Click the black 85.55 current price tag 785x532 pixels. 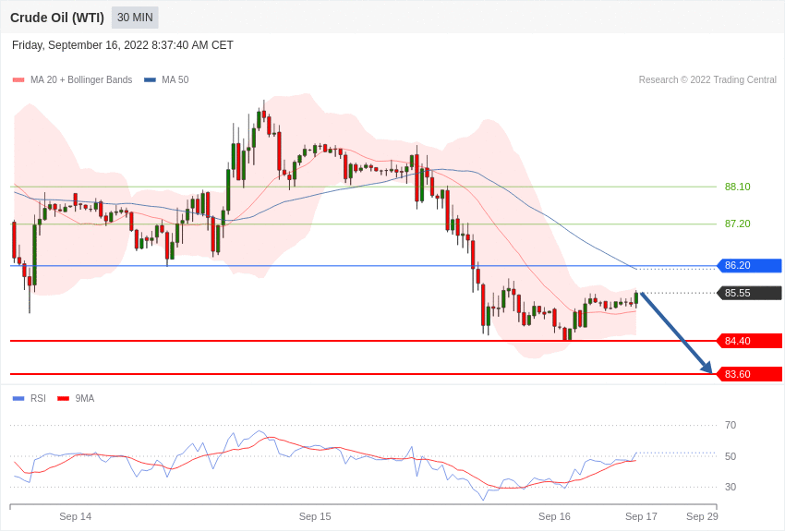click(x=750, y=293)
